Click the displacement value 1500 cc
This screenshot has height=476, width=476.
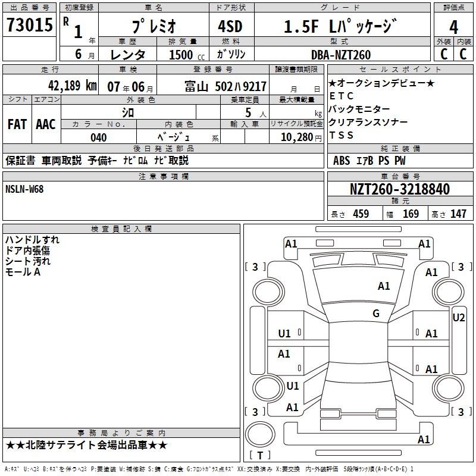tap(187, 55)
